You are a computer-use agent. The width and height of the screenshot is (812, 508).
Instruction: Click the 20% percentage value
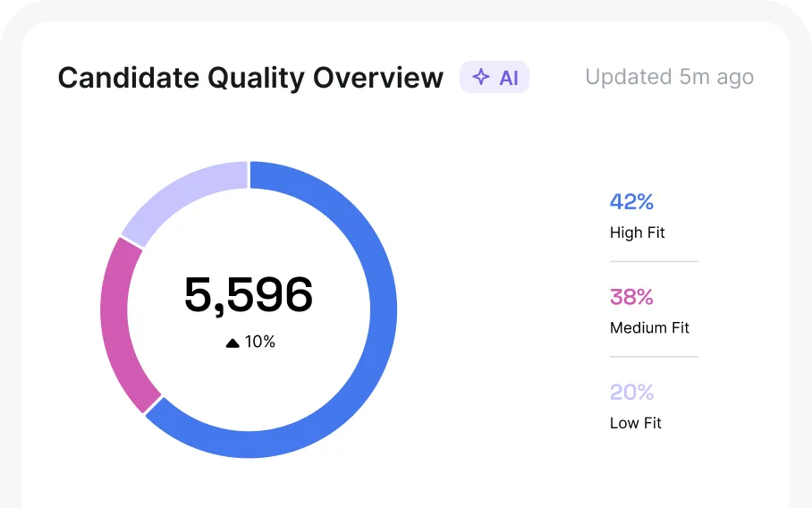[x=631, y=392]
